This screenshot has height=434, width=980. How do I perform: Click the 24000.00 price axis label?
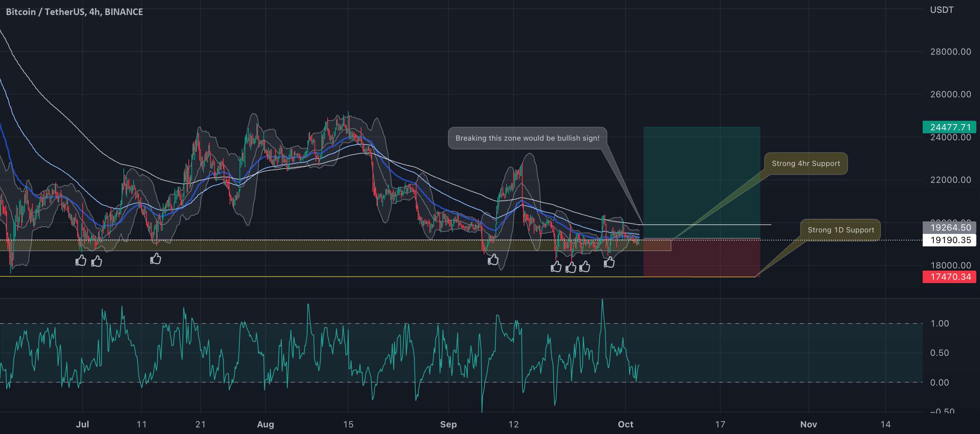point(950,137)
